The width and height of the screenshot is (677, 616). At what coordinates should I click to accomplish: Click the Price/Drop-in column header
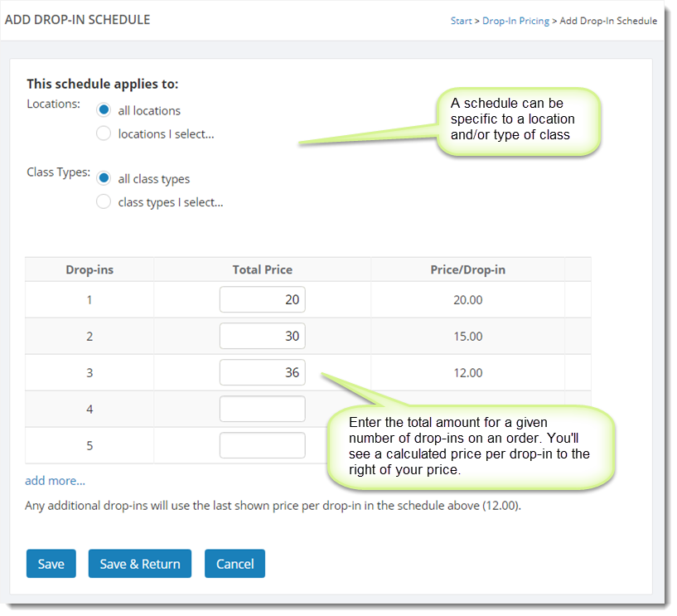pyautogui.click(x=467, y=269)
